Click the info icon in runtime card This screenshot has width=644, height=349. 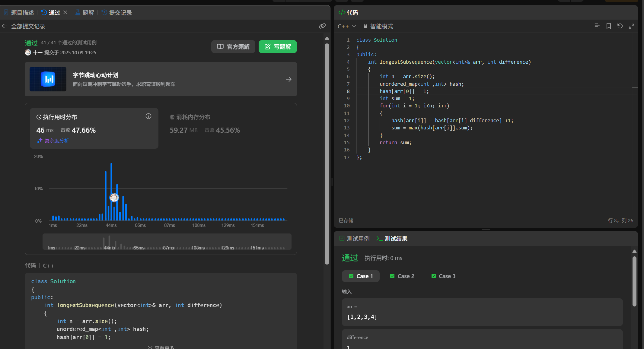(148, 116)
